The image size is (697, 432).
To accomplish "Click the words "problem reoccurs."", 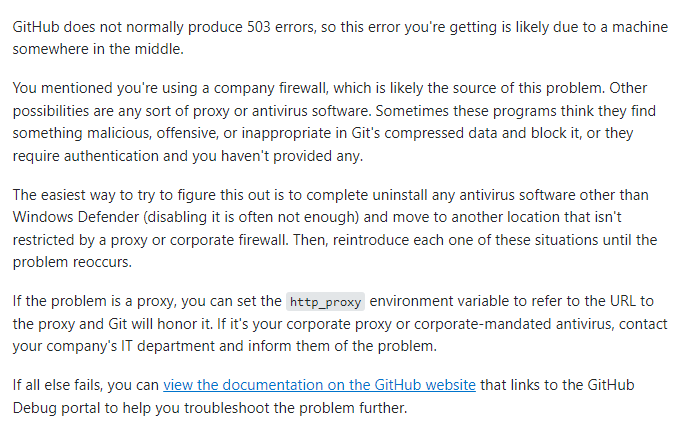I will coord(72,262).
